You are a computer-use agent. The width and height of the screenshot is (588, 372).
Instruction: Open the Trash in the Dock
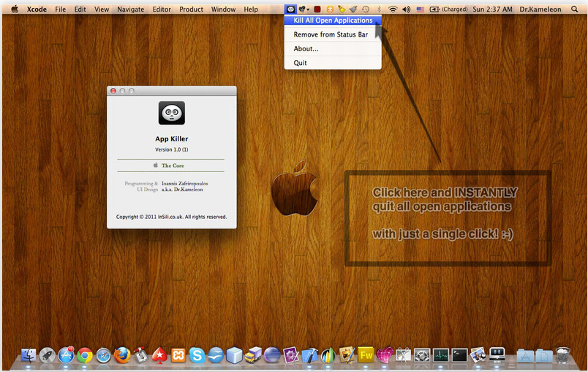point(563,355)
